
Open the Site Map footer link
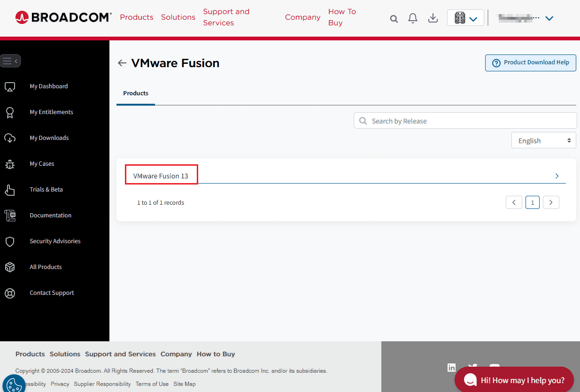[185, 384]
